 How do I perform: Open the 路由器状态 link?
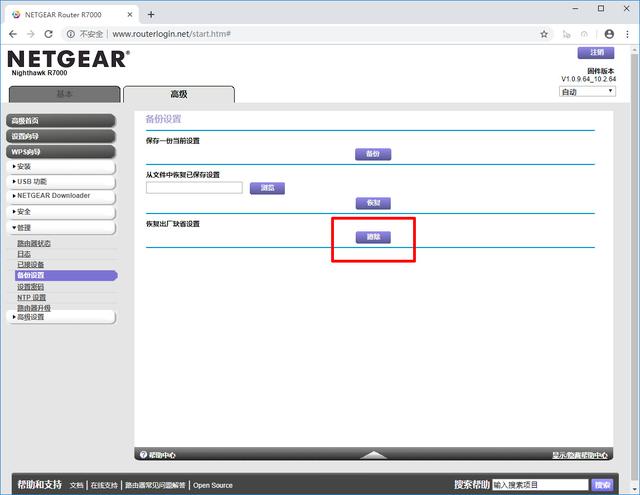pos(33,244)
